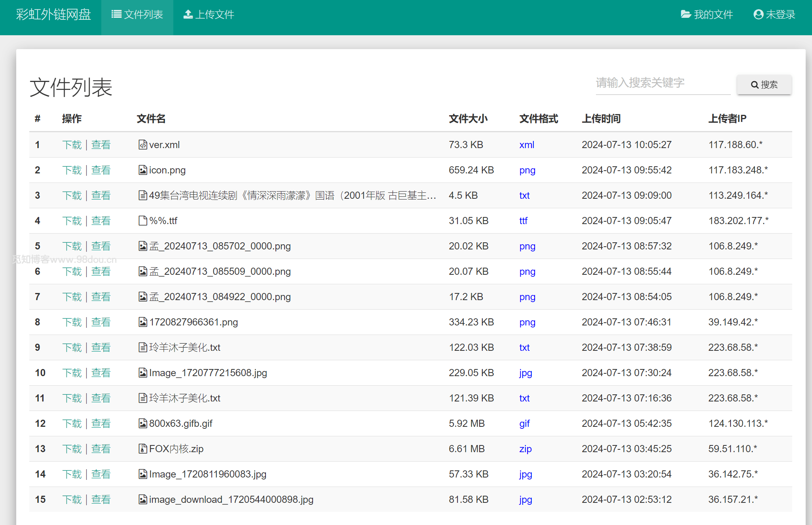812x525 pixels.
Task: Download 孟_20240713_085702_0000.png
Action: tap(72, 246)
